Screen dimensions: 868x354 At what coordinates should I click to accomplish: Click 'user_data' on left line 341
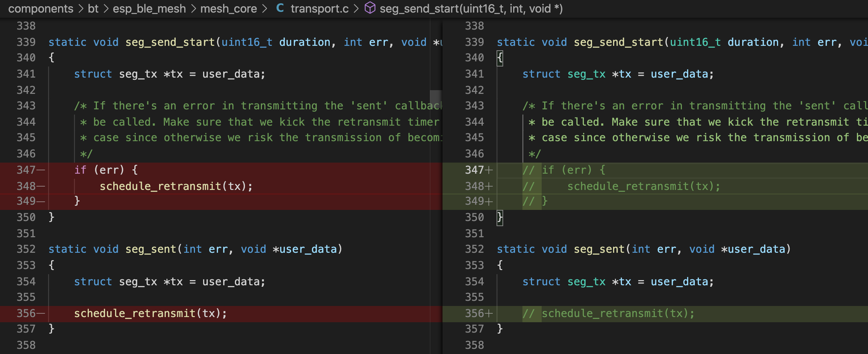tap(231, 74)
